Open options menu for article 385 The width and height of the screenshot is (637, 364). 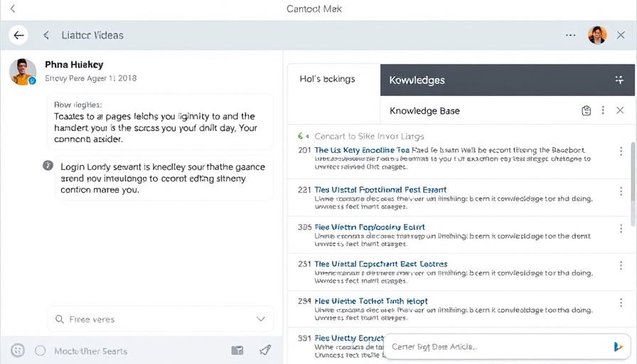pyautogui.click(x=621, y=229)
